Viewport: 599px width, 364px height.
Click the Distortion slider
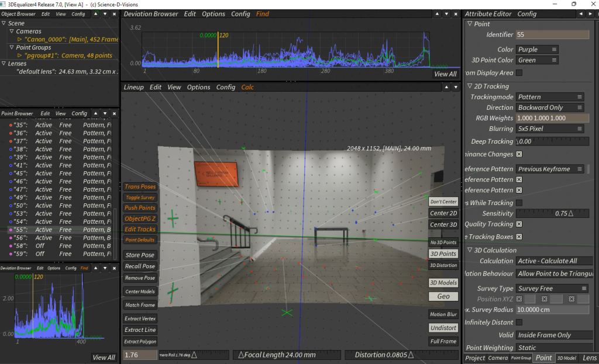tap(401, 355)
